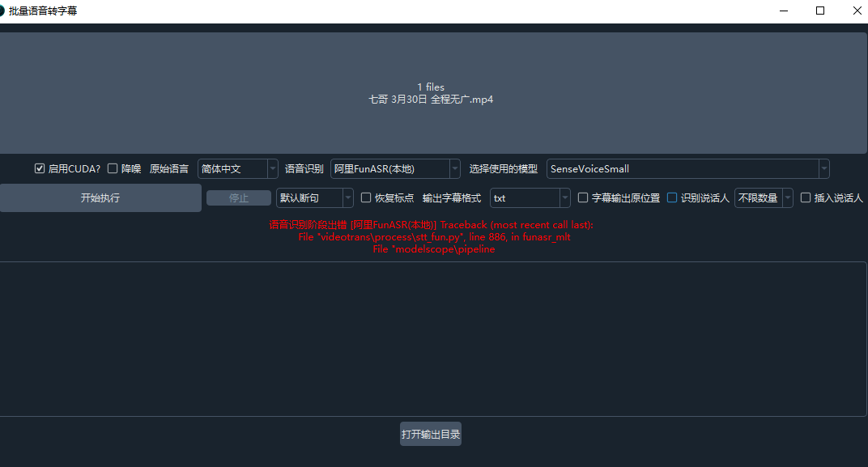Click the 开始执行 start button
The height and width of the screenshot is (467, 868).
(x=100, y=197)
